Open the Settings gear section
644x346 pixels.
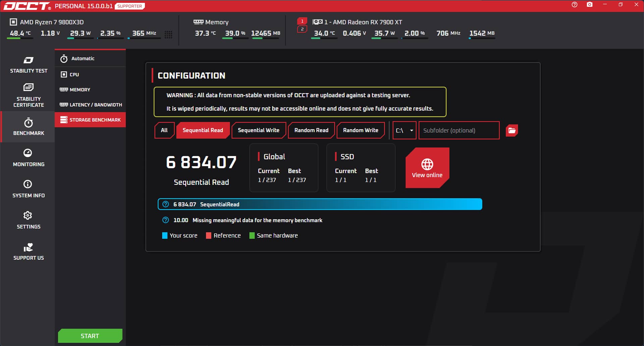pyautogui.click(x=29, y=220)
